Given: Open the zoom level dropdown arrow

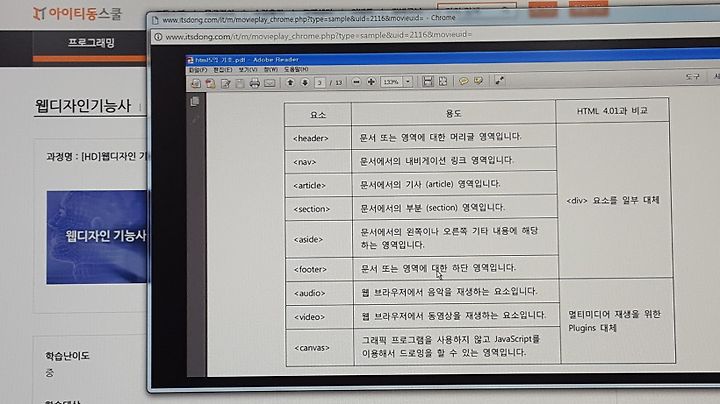Looking at the screenshot, I should point(408,82).
